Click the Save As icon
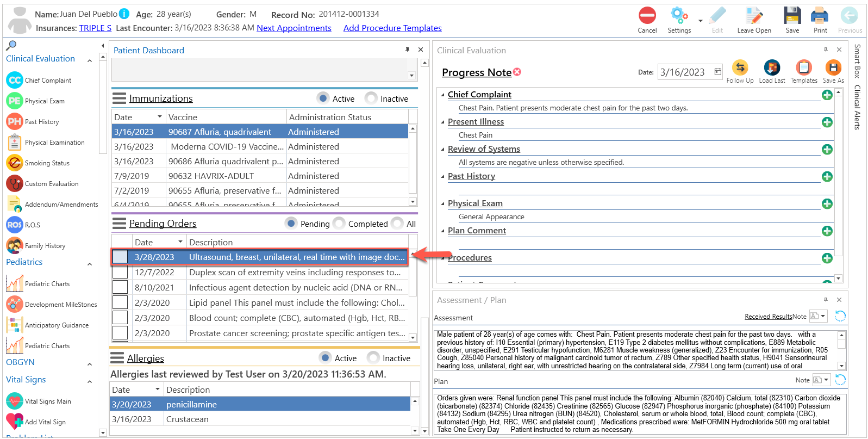This screenshot has height=439, width=868. click(x=833, y=67)
